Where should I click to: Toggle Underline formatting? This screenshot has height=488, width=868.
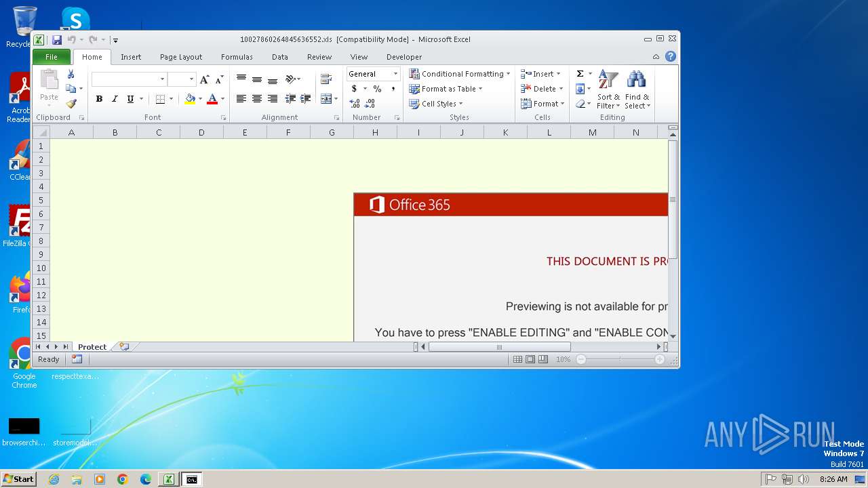point(130,99)
